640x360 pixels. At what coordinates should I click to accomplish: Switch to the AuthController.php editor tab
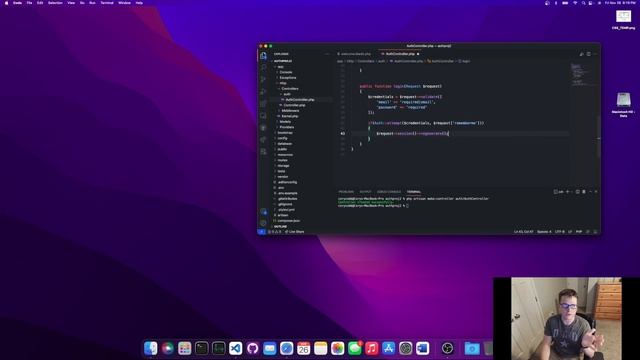pos(400,54)
